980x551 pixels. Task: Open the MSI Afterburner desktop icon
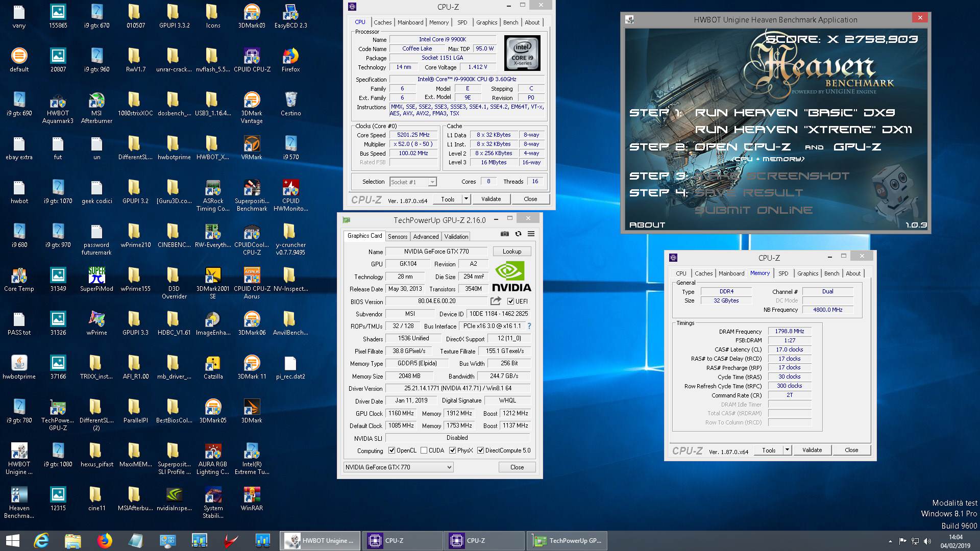pyautogui.click(x=96, y=108)
